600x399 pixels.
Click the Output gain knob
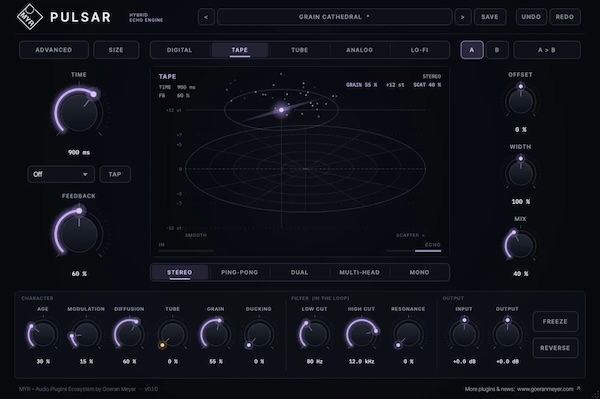point(507,334)
